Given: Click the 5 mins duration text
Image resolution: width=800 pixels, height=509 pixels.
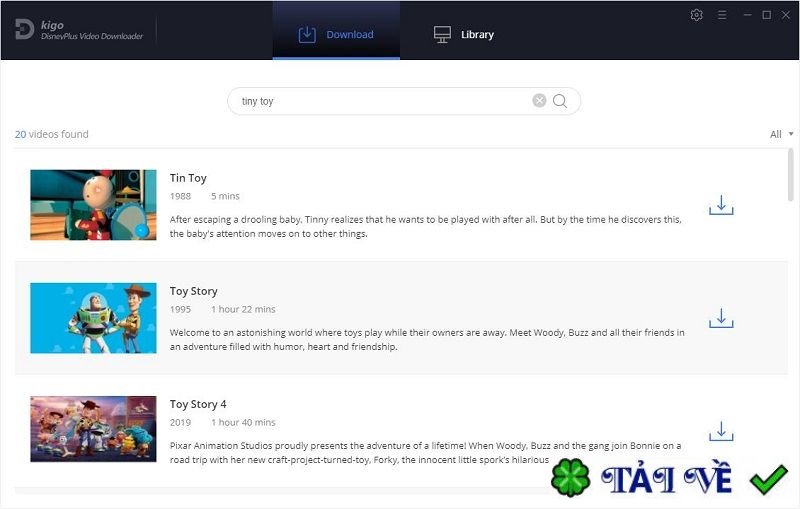Looking at the screenshot, I should coord(225,196).
